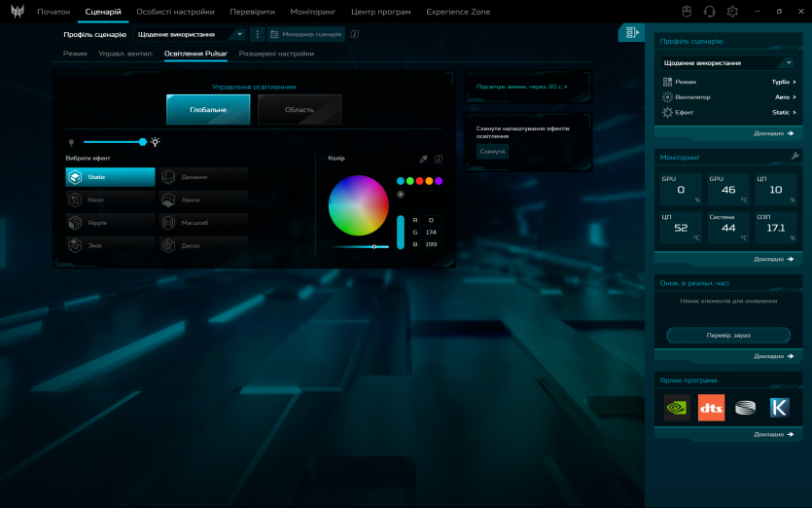Image resolution: width=812 pixels, height=508 pixels.
Task: Open the Моніторинг menu tab
Action: point(312,12)
